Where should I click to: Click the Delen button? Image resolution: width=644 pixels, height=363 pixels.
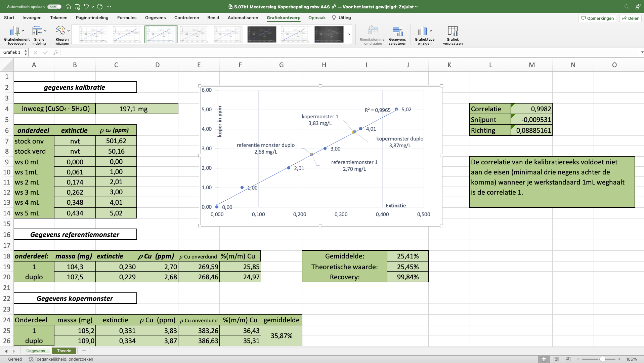[631, 18]
